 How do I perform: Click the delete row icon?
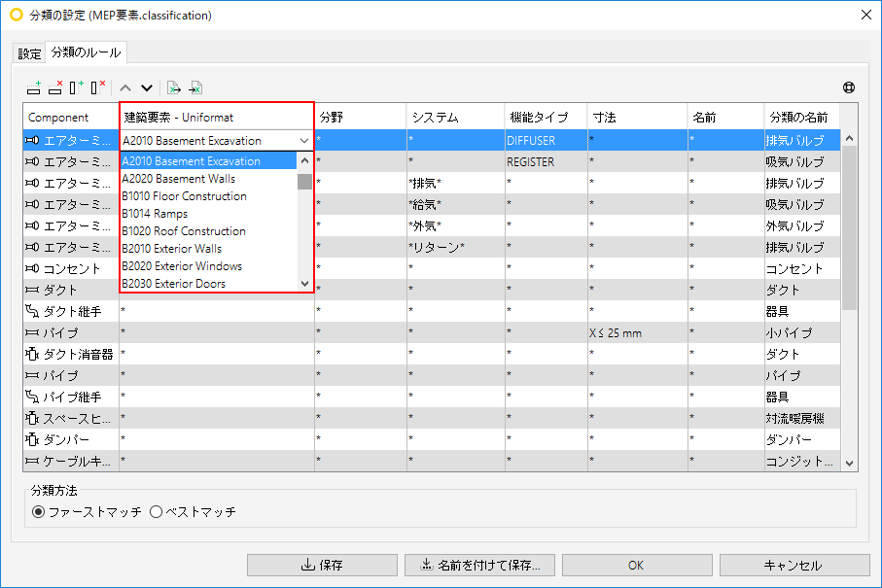[x=55, y=87]
